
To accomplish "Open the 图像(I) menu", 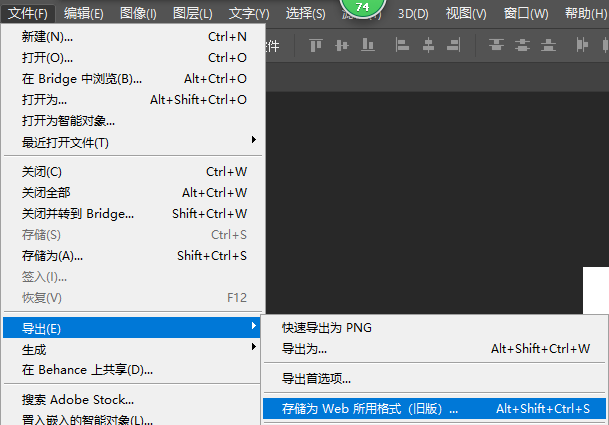I will pos(138,14).
